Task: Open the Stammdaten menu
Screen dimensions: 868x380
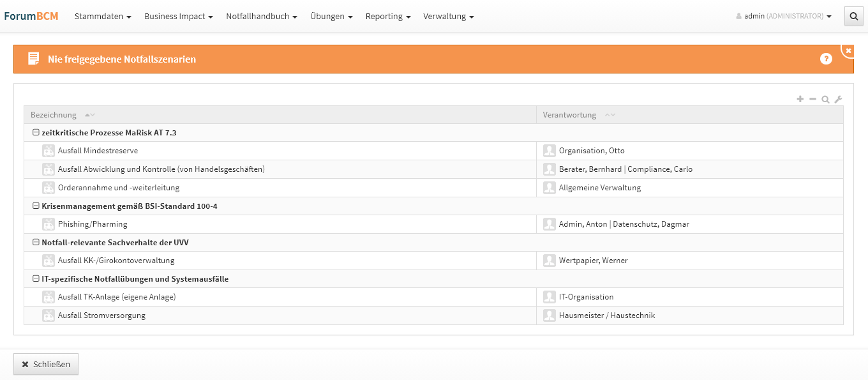Action: tap(102, 17)
